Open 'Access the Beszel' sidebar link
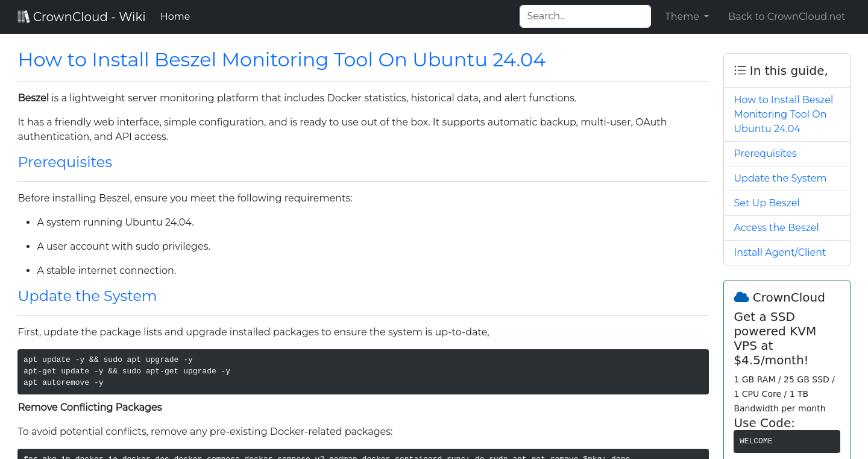 coord(776,227)
